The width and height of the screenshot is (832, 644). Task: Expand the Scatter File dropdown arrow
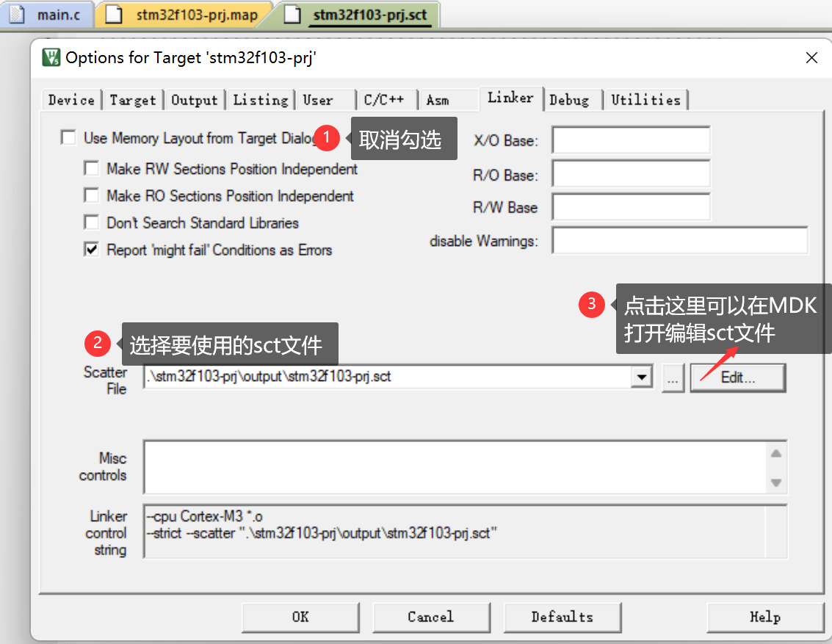pos(643,377)
